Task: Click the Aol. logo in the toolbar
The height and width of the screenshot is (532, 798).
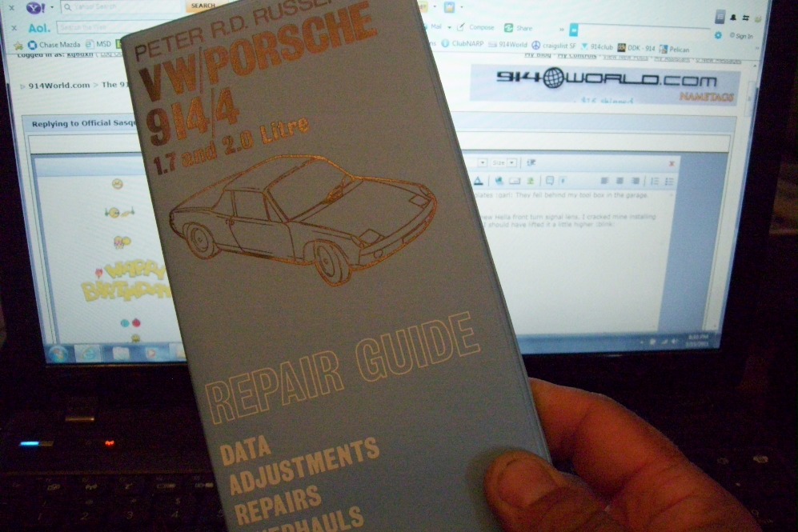Action: click(38, 28)
